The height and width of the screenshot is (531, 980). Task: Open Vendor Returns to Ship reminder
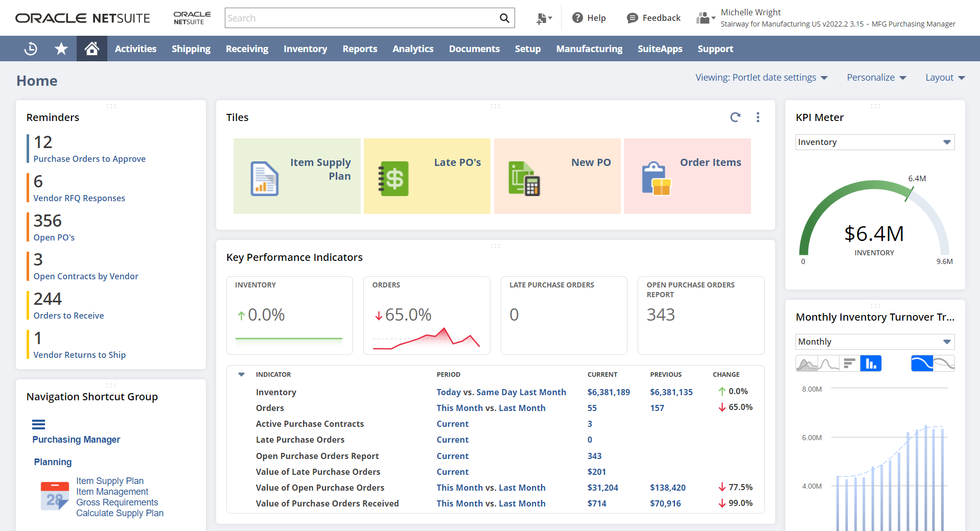(79, 355)
